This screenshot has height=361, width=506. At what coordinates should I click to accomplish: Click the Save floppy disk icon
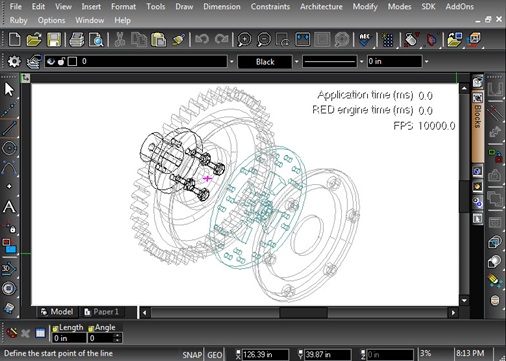pyautogui.click(x=54, y=40)
